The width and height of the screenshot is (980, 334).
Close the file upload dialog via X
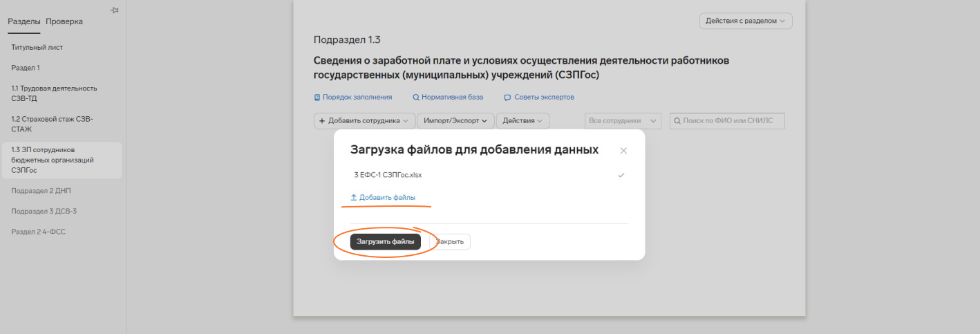point(623,150)
